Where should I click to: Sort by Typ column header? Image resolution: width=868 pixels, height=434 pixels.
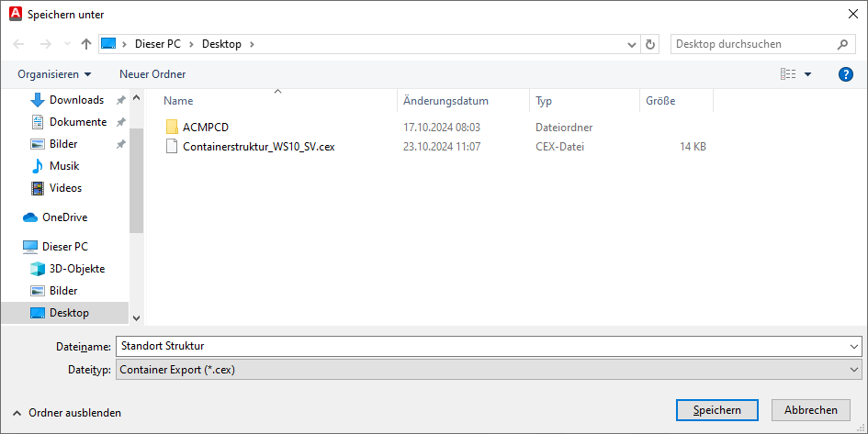click(544, 101)
